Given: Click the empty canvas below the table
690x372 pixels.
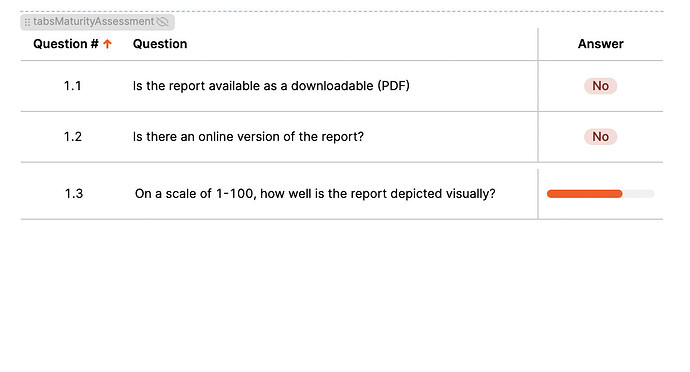Looking at the screenshot, I should click(x=342, y=295).
